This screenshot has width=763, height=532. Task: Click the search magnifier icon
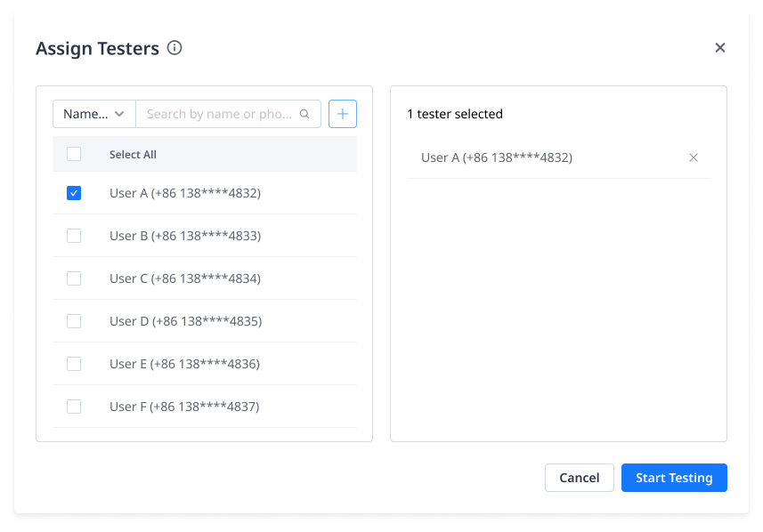(x=304, y=114)
